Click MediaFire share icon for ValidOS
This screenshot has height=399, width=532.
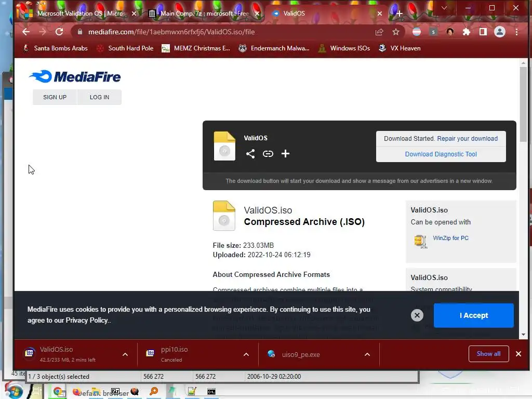click(x=250, y=154)
